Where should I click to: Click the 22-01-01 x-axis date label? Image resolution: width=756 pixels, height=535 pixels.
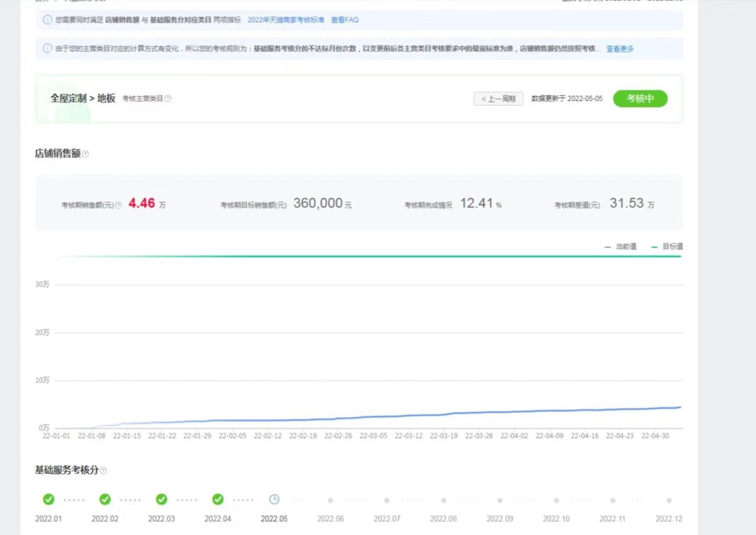[x=56, y=436]
